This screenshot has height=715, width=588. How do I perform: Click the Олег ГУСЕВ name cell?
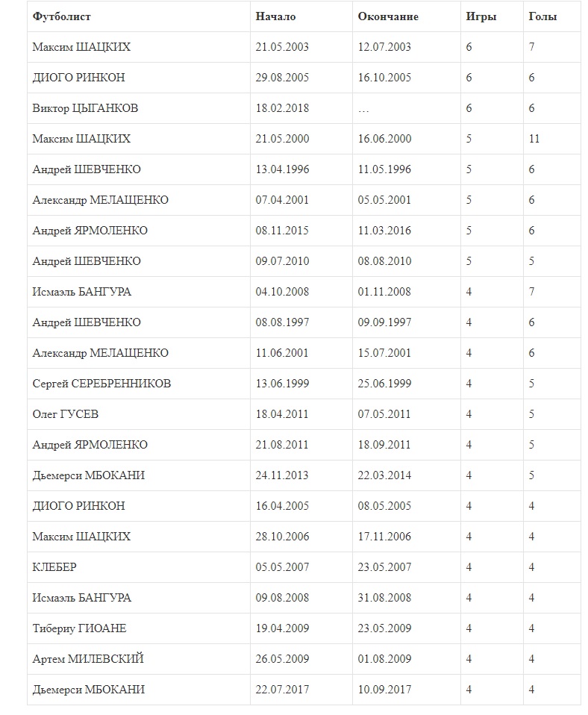65,414
